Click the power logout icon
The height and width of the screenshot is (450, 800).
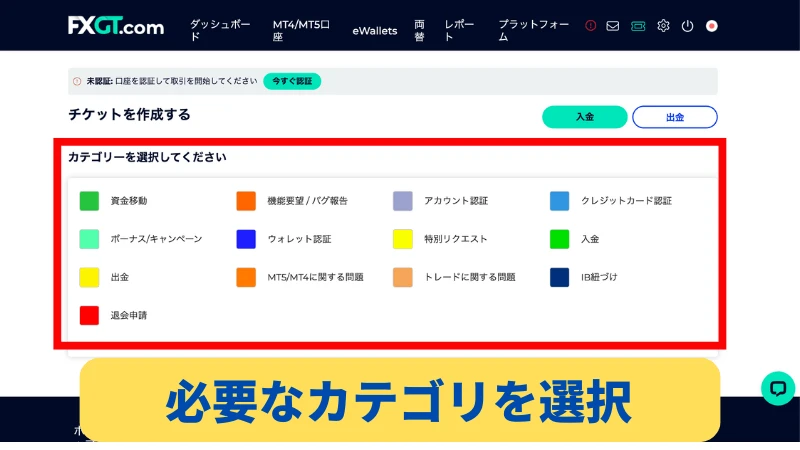687,26
